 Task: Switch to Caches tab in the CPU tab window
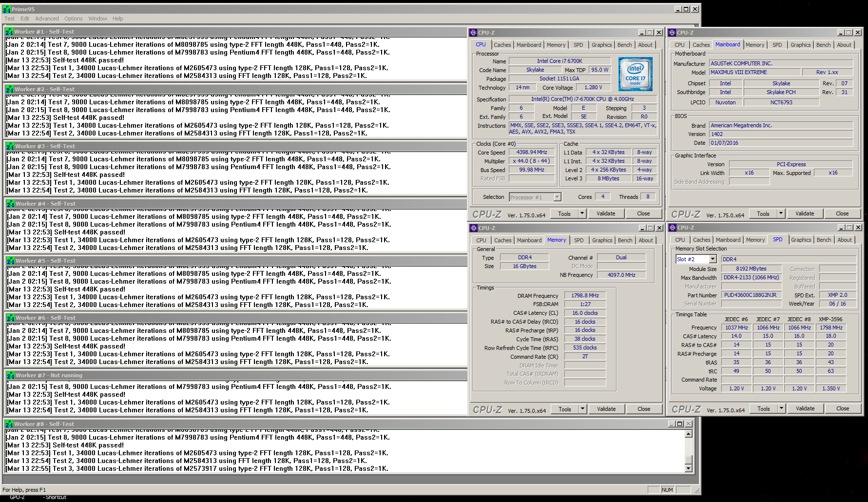pos(502,45)
